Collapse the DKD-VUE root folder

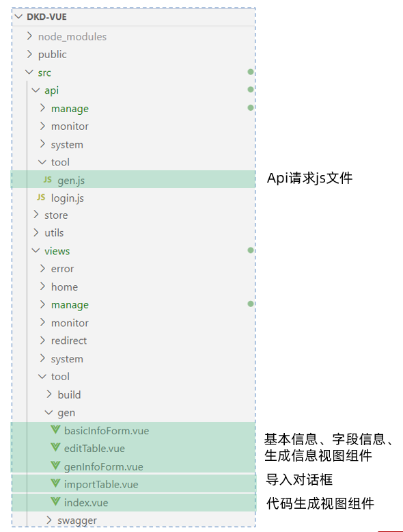(18, 16)
